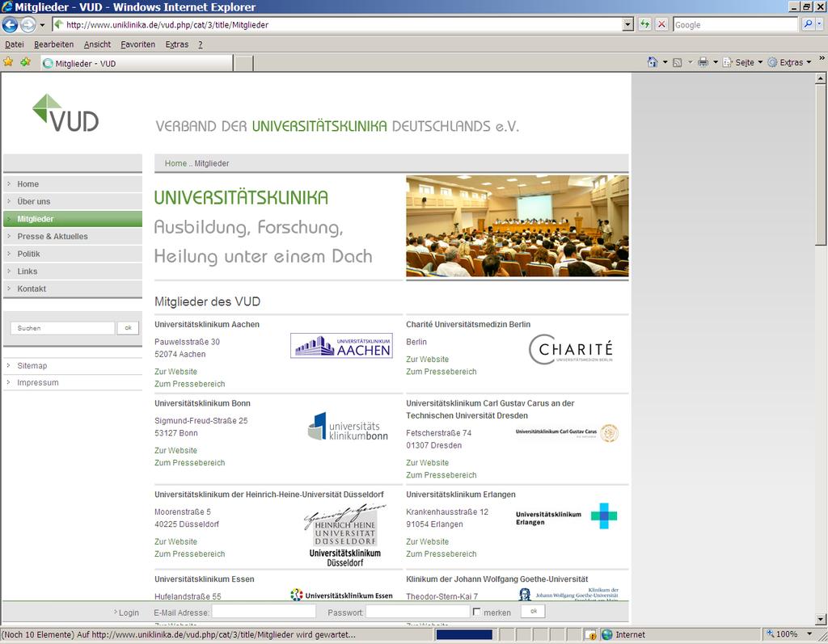The width and height of the screenshot is (828, 644).
Task: Open Presse & Aktuelles in the sidebar
Action: point(73,237)
